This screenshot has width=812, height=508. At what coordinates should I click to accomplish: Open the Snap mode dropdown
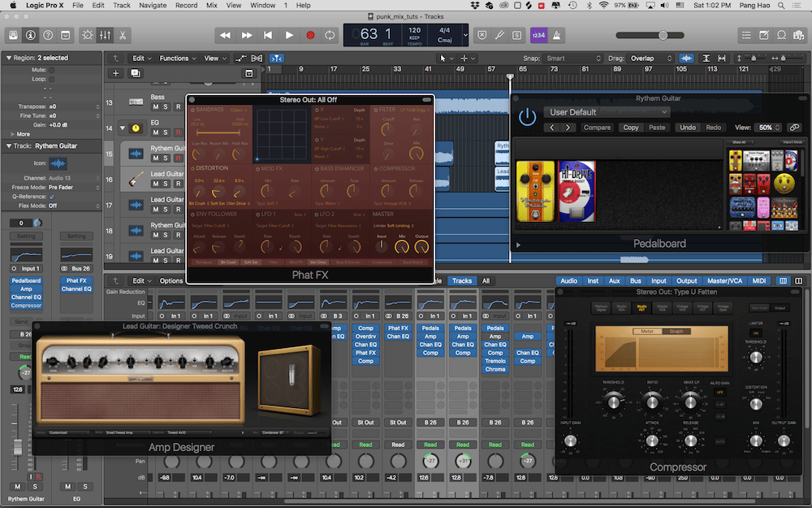574,58
